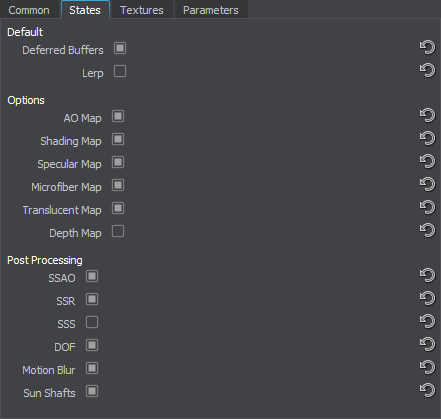Open the Parameters tab
The height and width of the screenshot is (419, 441).
tap(211, 10)
